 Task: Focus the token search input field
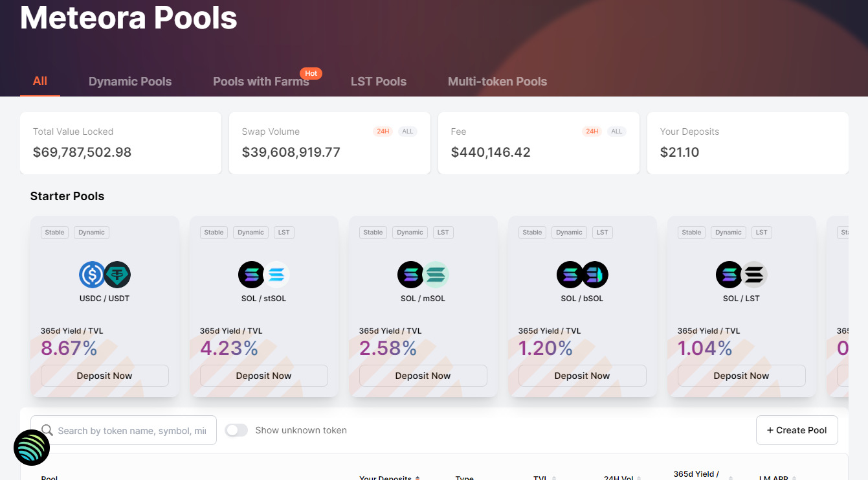(x=132, y=430)
